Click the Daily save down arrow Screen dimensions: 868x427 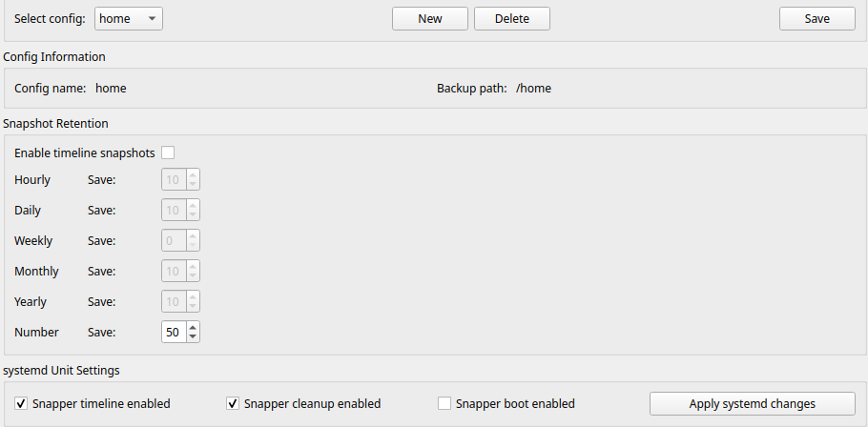click(x=193, y=215)
